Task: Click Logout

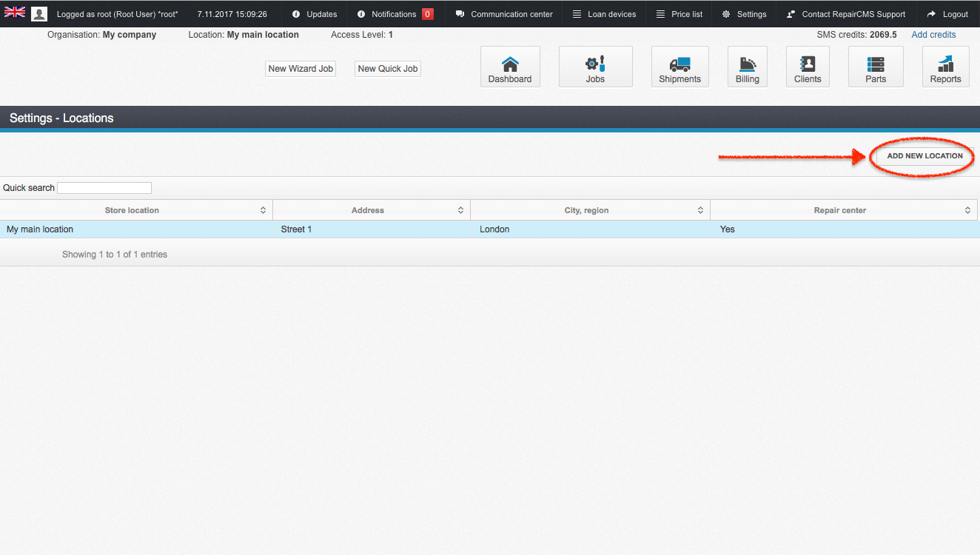Action: pyautogui.click(x=947, y=14)
